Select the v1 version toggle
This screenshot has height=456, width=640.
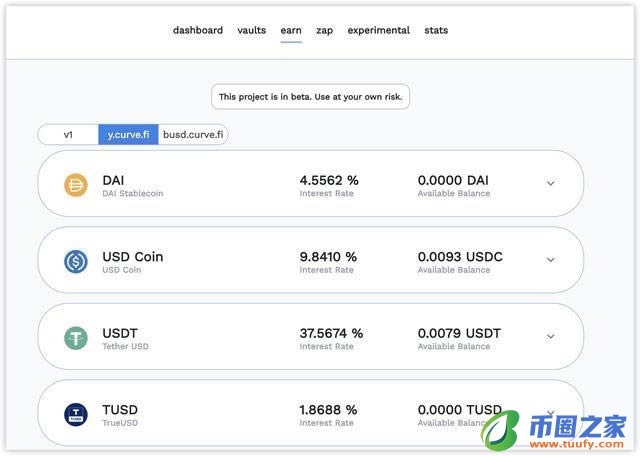(68, 134)
